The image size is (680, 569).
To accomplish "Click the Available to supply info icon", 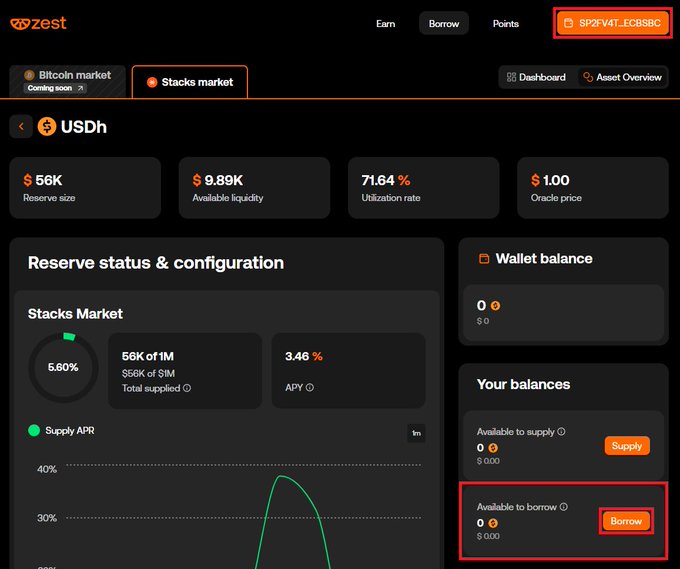I will [x=561, y=432].
